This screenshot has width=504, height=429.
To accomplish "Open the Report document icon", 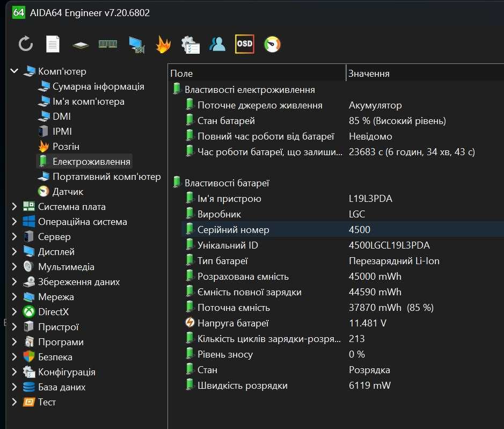I will (x=53, y=44).
